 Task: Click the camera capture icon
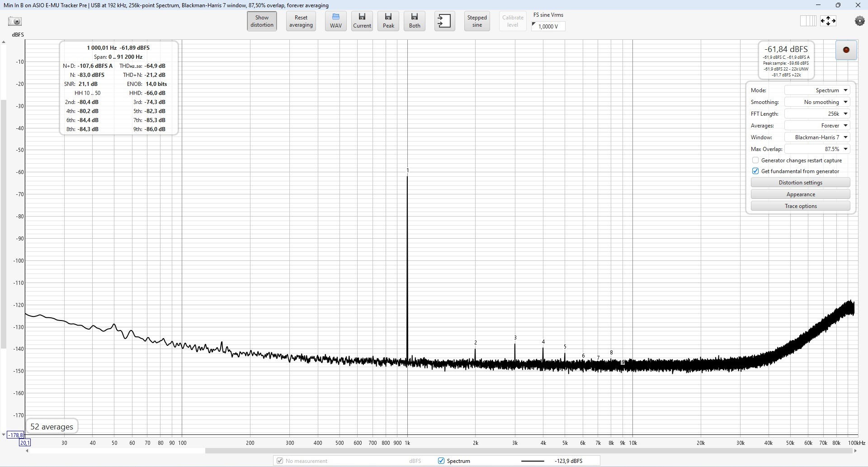coord(15,21)
